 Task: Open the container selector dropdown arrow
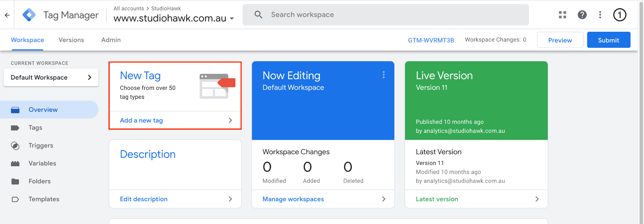[232, 19]
